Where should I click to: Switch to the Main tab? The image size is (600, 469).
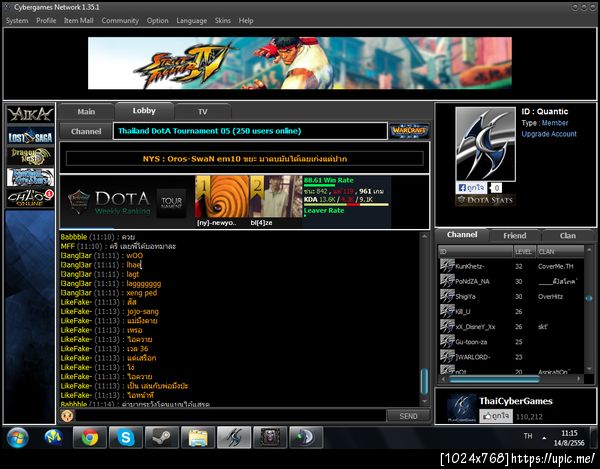tap(86, 112)
